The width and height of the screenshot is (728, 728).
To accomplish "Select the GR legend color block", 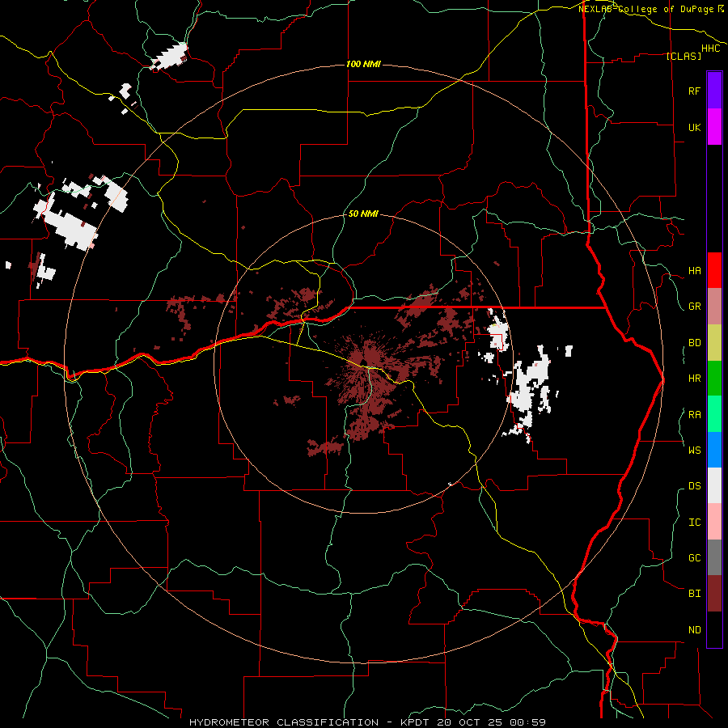I will pyautogui.click(x=714, y=306).
